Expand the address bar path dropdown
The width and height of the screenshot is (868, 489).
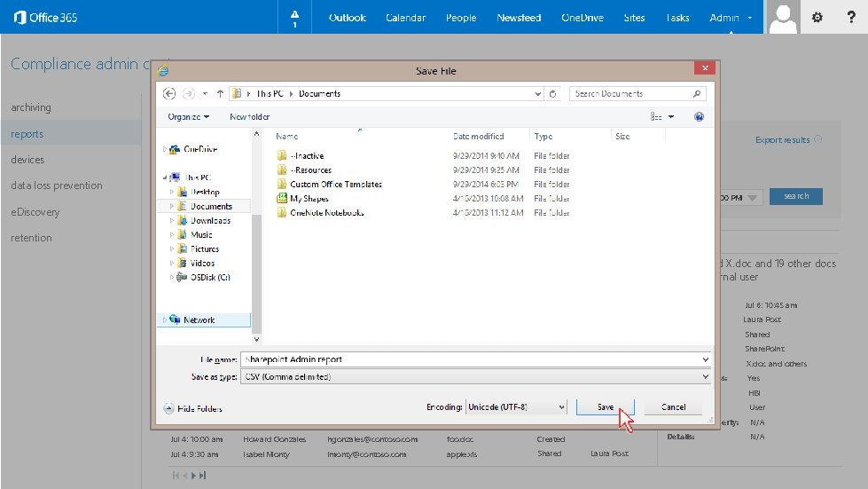click(537, 93)
